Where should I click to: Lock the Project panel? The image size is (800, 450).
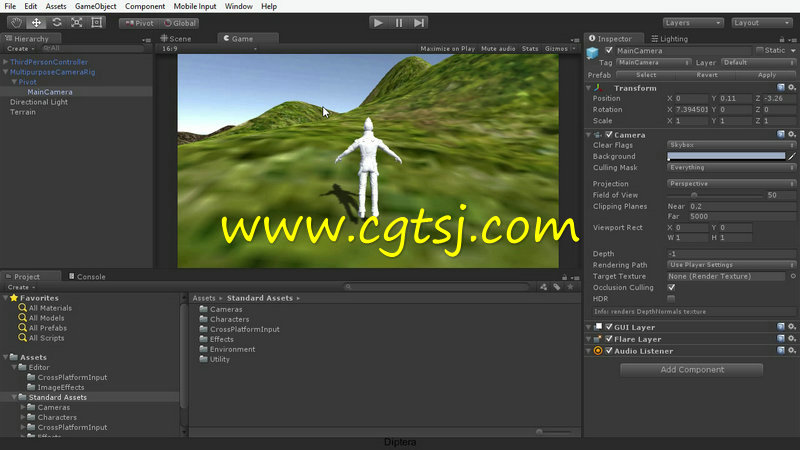click(x=564, y=277)
